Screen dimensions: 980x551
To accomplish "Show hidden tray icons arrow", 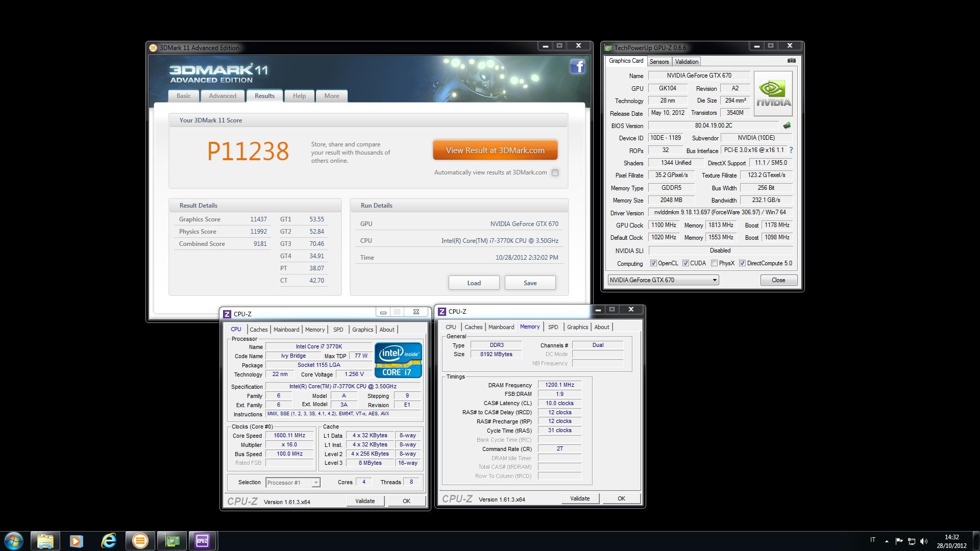I will click(x=887, y=541).
